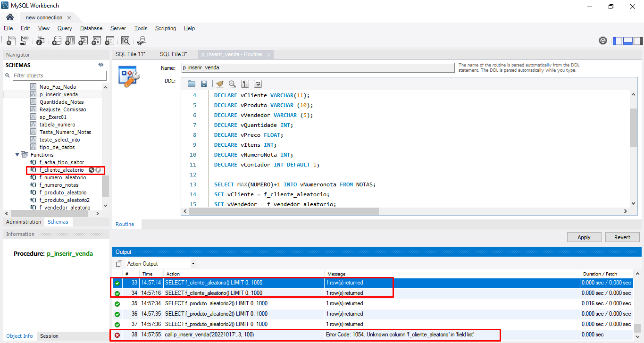
Task: Toggle the left sidebar panel visibility
Action: tap(618, 41)
